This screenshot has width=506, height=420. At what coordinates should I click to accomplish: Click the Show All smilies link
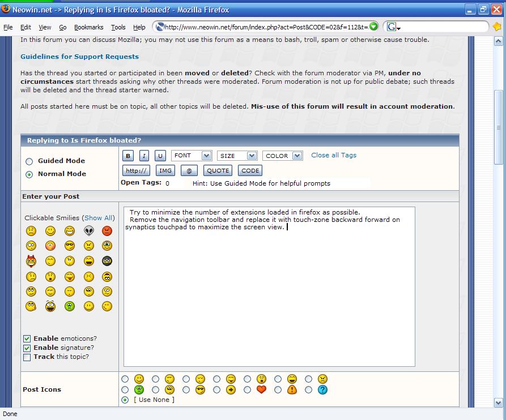click(x=98, y=218)
